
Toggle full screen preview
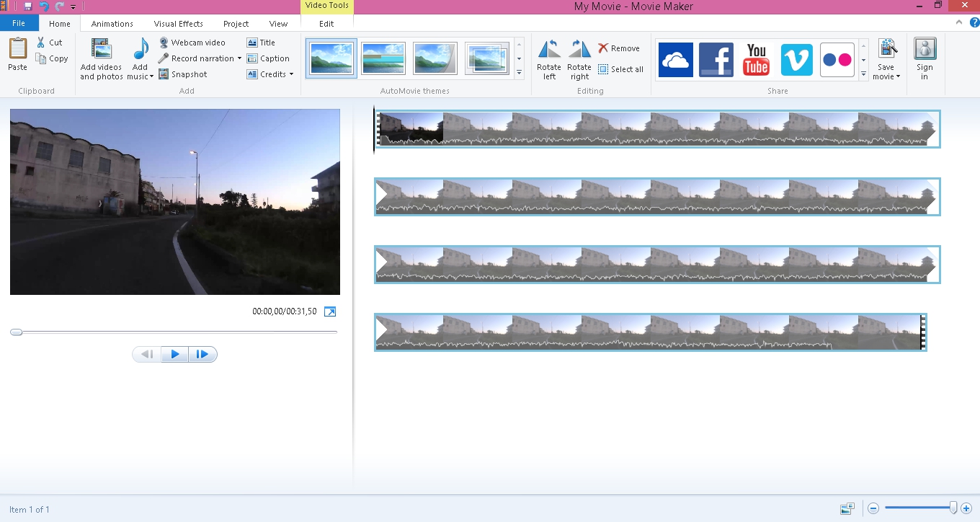(330, 311)
